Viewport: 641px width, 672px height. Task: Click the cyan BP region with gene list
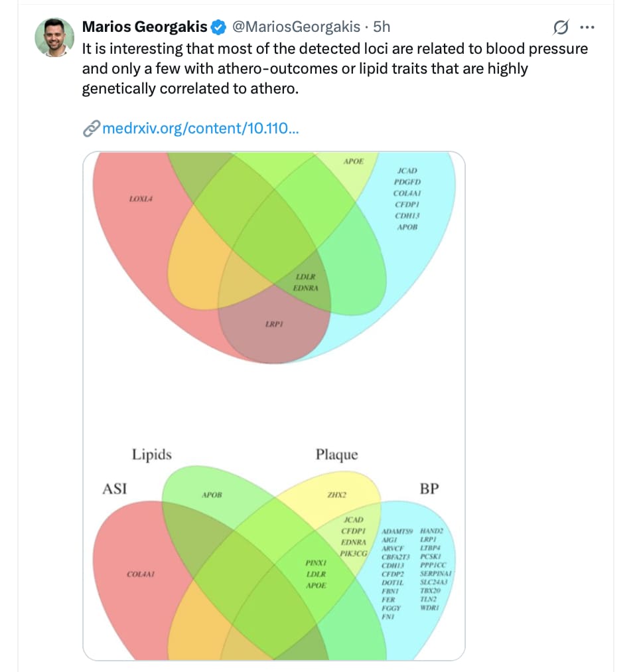click(415, 574)
